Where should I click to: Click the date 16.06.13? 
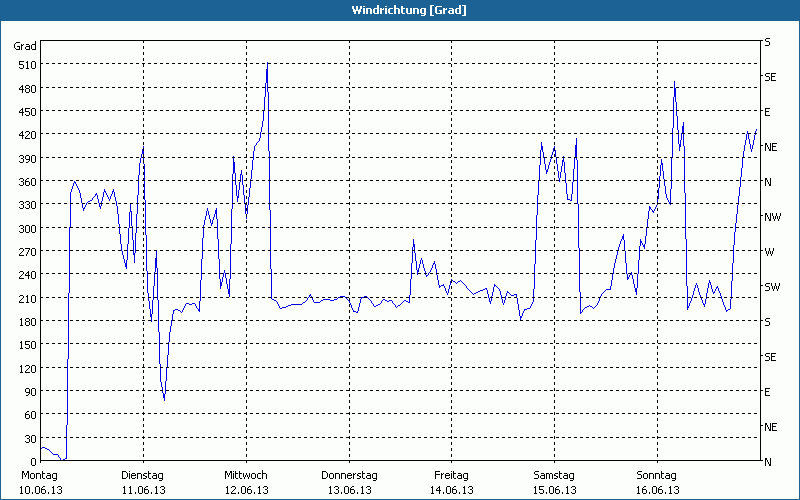658,490
